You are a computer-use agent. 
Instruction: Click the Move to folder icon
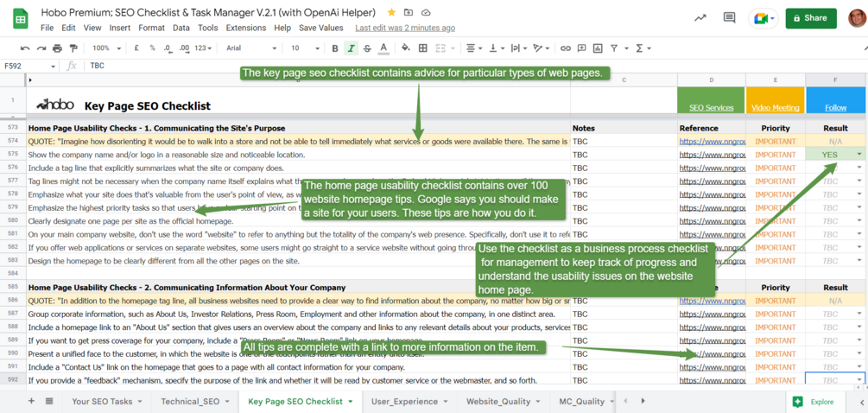409,12
